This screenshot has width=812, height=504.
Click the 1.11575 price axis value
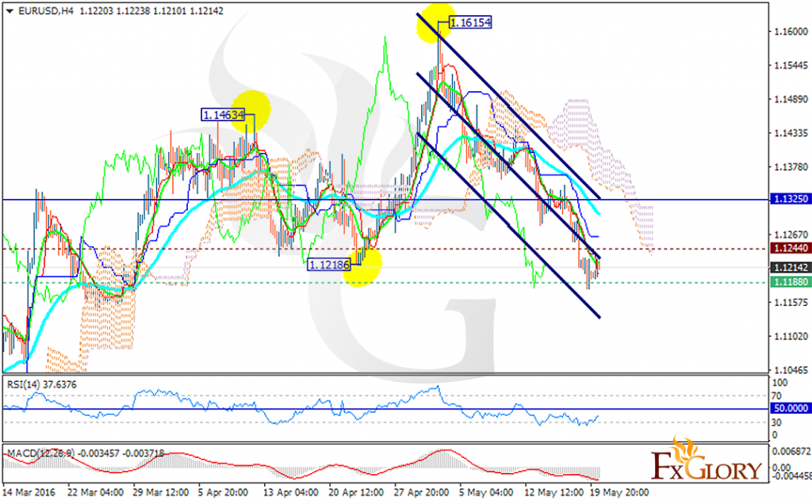[x=791, y=302]
